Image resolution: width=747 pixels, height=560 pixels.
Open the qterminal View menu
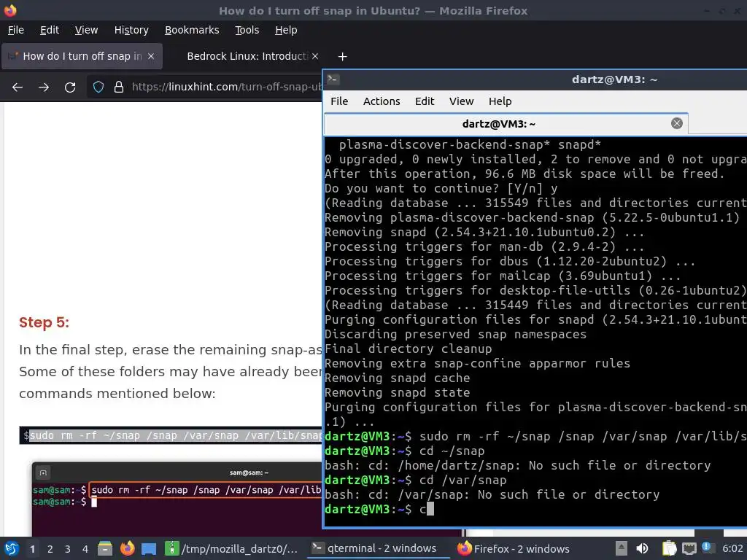coord(461,101)
